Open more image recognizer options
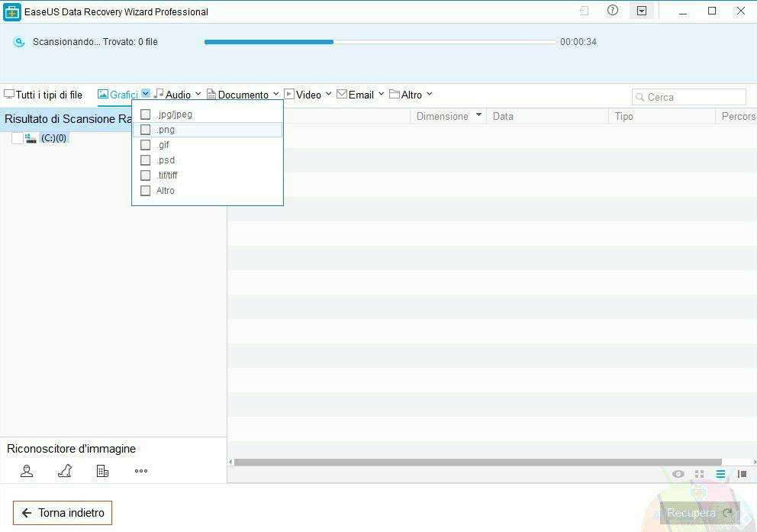 pos(141,471)
